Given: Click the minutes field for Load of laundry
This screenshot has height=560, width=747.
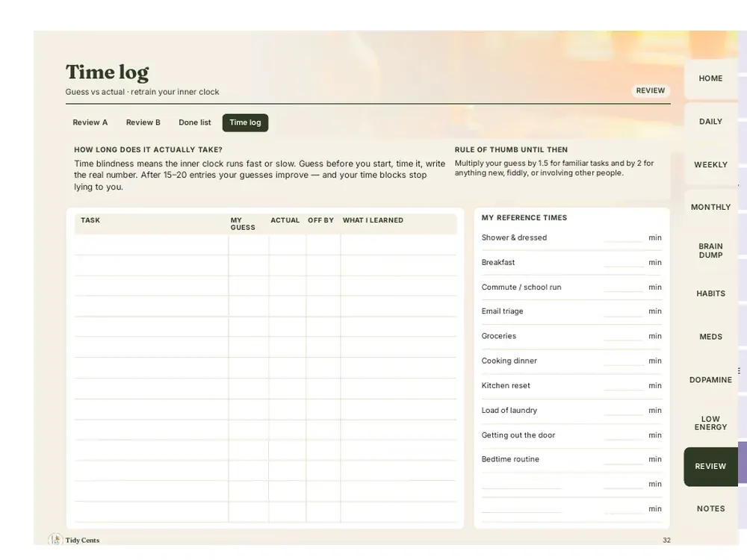Looking at the screenshot, I should (x=624, y=410).
